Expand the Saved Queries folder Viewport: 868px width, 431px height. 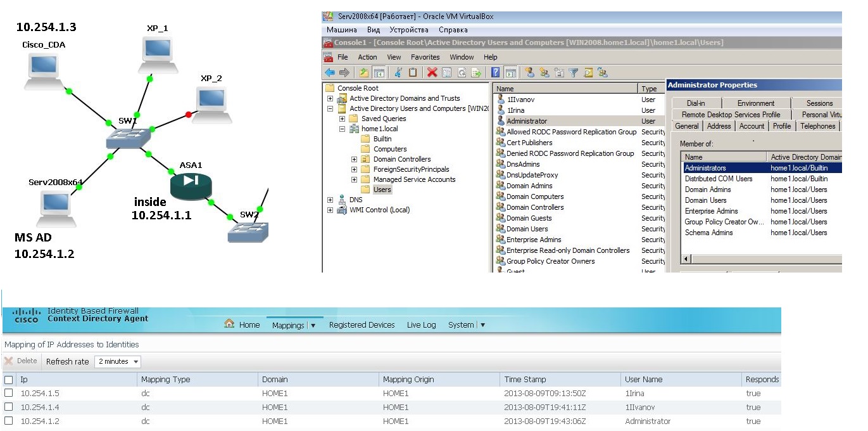[342, 119]
